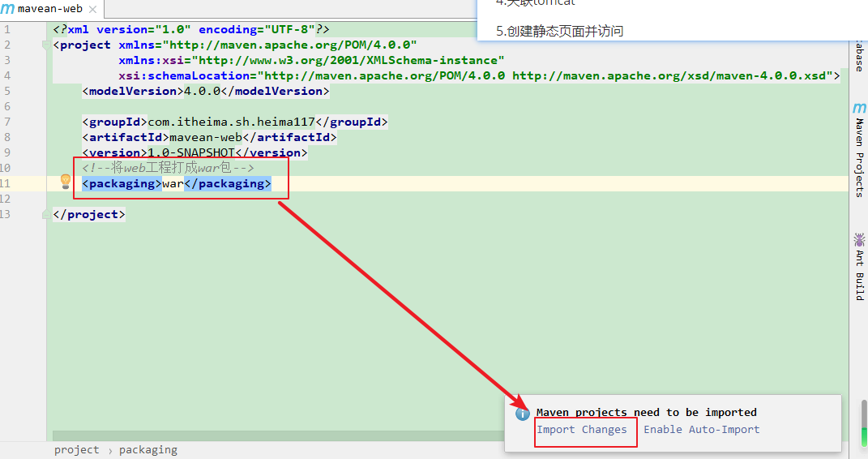This screenshot has width=868, height=459.
Task: Close the mavean-web editor tab
Action: click(91, 10)
